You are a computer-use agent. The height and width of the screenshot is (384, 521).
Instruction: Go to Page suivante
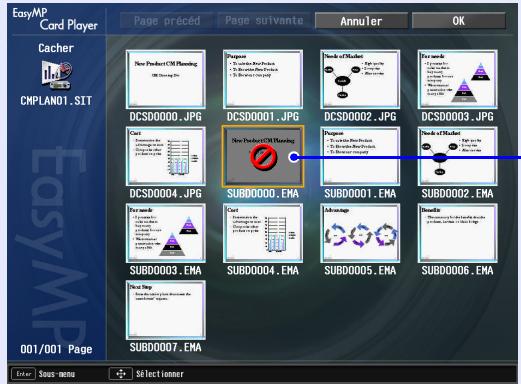[264, 21]
